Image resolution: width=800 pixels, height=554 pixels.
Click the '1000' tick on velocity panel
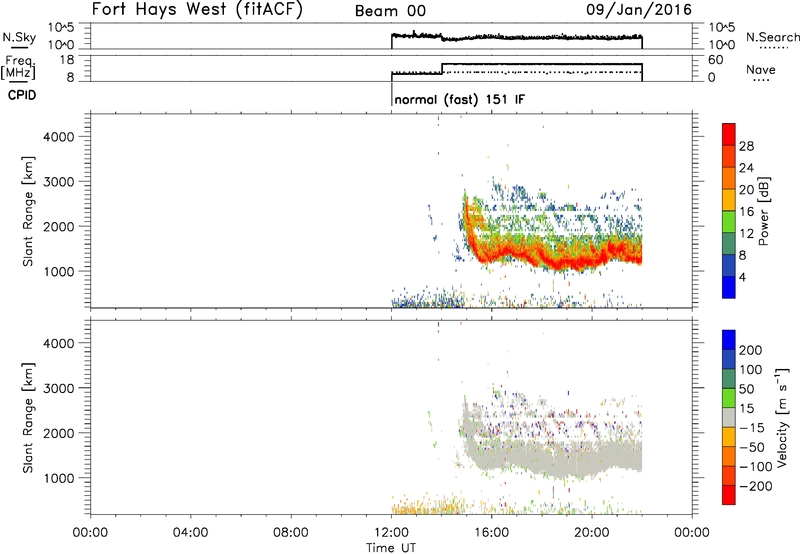click(x=58, y=478)
